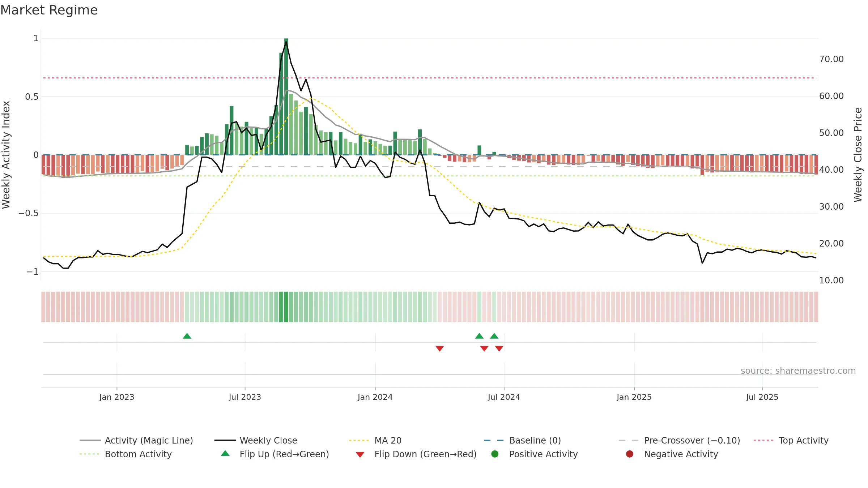This screenshot has width=868, height=488.
Task: Toggle the Weekly Close legend entry
Action: (x=256, y=440)
